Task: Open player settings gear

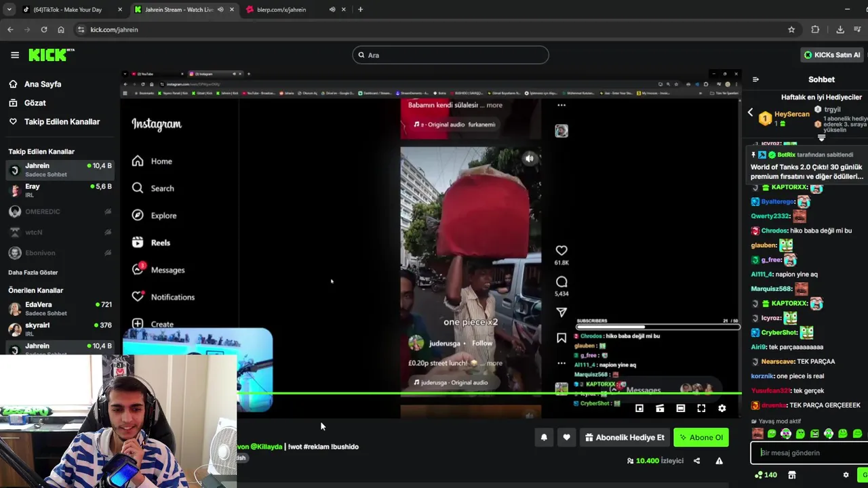Action: coord(722,409)
